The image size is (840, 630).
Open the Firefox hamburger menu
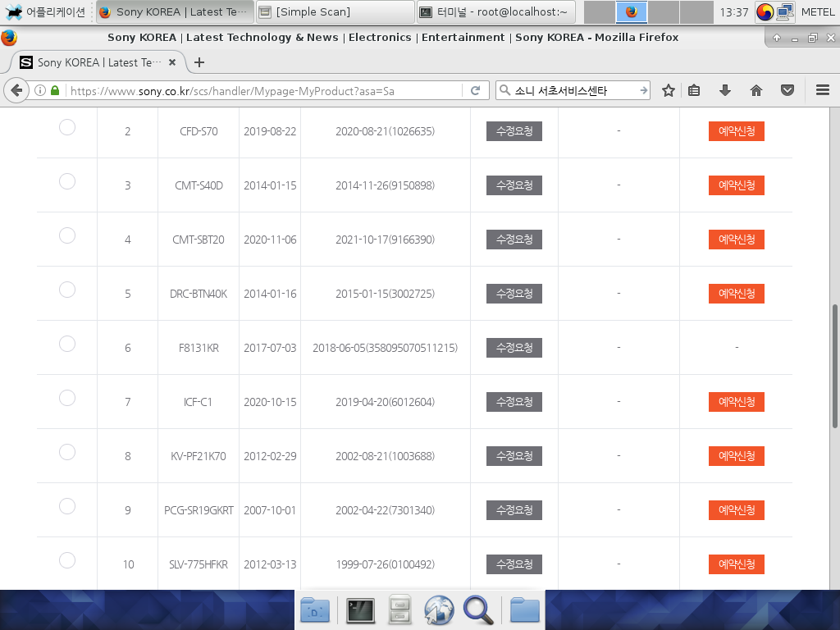pyautogui.click(x=823, y=91)
